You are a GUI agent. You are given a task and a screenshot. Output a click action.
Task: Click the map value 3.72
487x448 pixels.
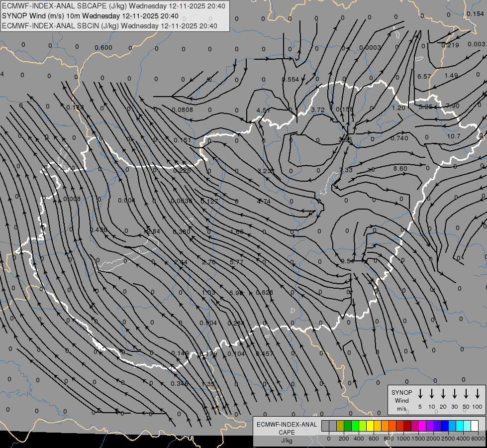(318, 110)
